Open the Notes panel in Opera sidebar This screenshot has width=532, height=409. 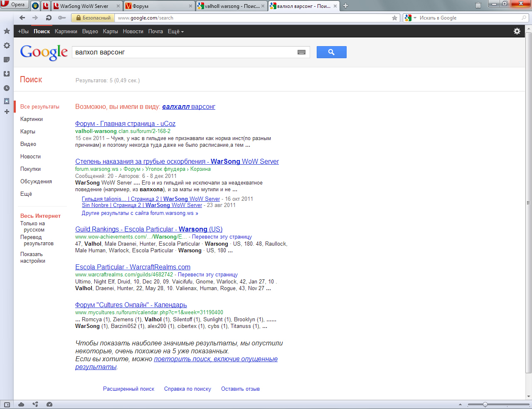point(7,59)
